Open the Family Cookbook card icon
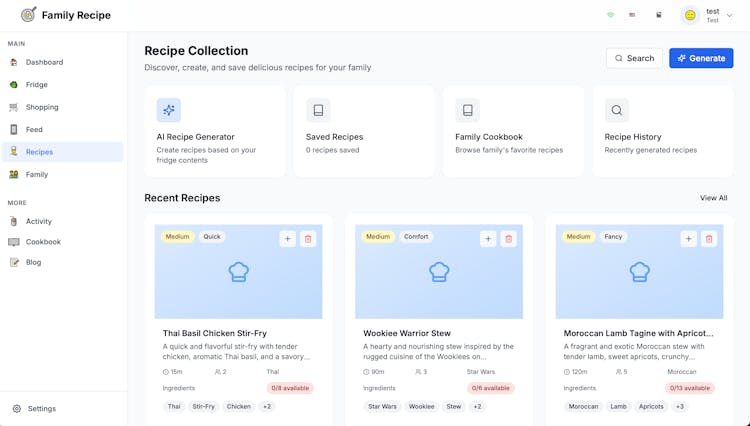This screenshot has width=750, height=426. [467, 110]
